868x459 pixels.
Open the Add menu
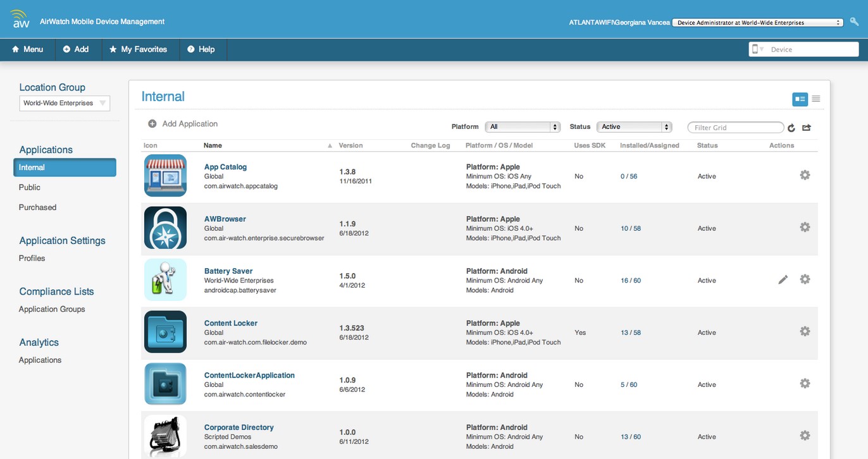[76, 49]
